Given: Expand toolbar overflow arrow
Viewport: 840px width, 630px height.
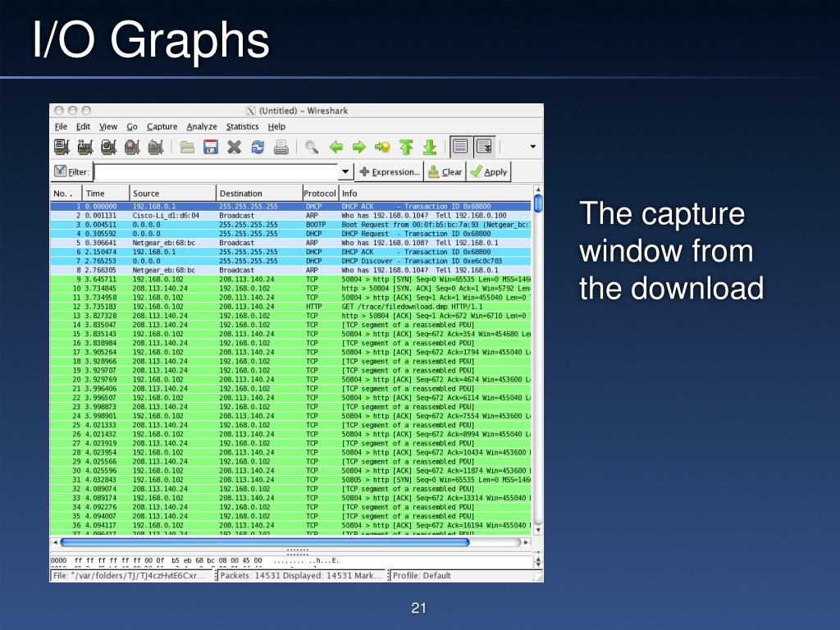Looking at the screenshot, I should (x=533, y=146).
